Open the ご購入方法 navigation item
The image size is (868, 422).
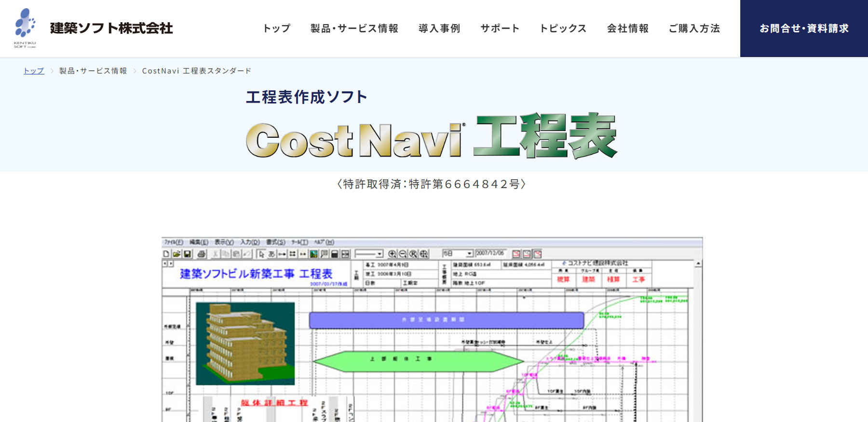pyautogui.click(x=694, y=28)
